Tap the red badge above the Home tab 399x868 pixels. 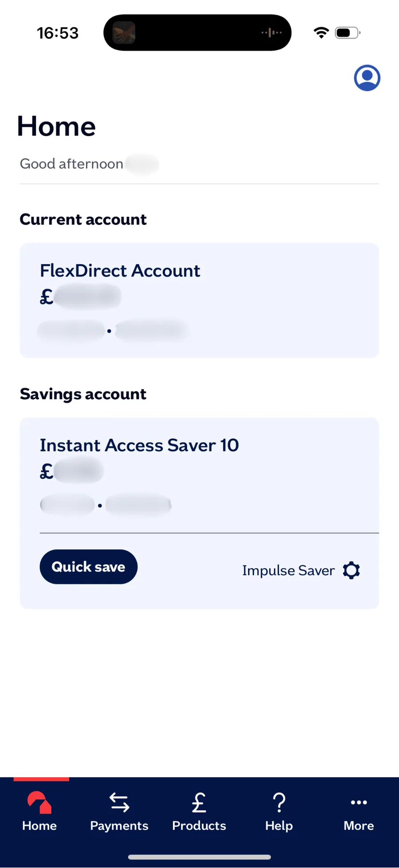click(x=41, y=780)
